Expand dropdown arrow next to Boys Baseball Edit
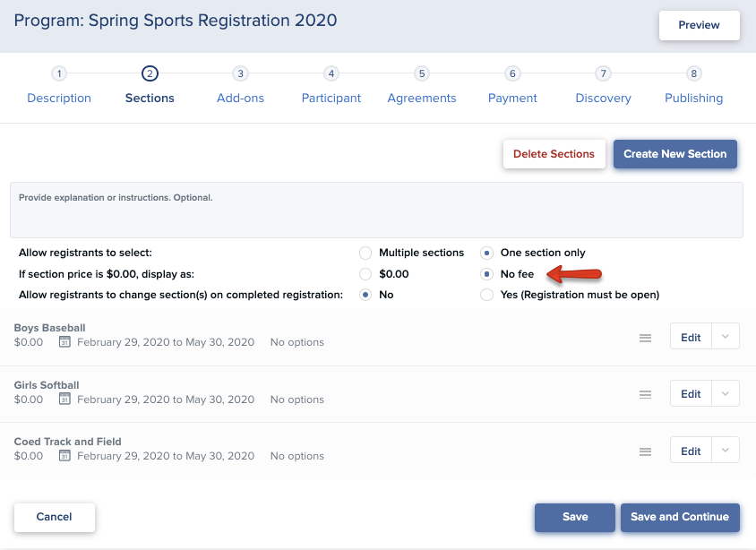The height and width of the screenshot is (550, 756). 726,337
